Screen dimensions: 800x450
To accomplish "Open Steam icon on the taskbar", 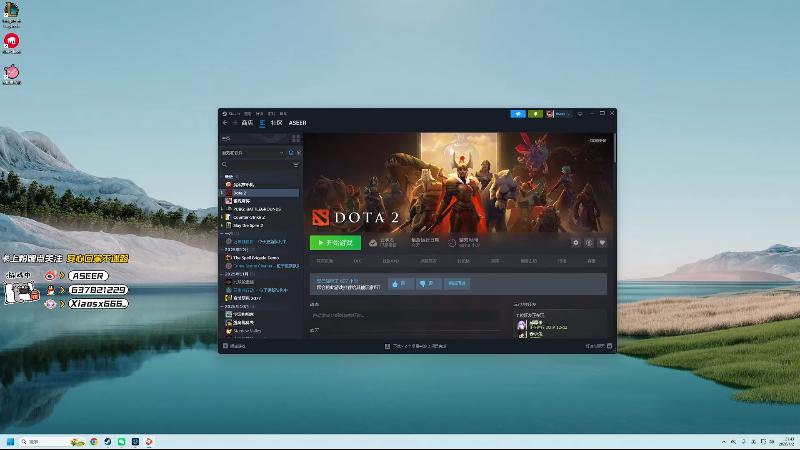I will click(x=108, y=442).
